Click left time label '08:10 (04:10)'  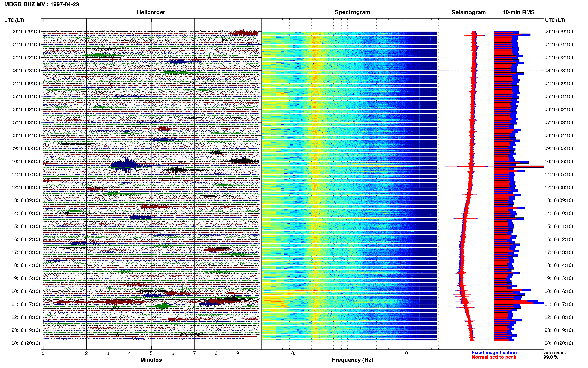pyautogui.click(x=26, y=135)
